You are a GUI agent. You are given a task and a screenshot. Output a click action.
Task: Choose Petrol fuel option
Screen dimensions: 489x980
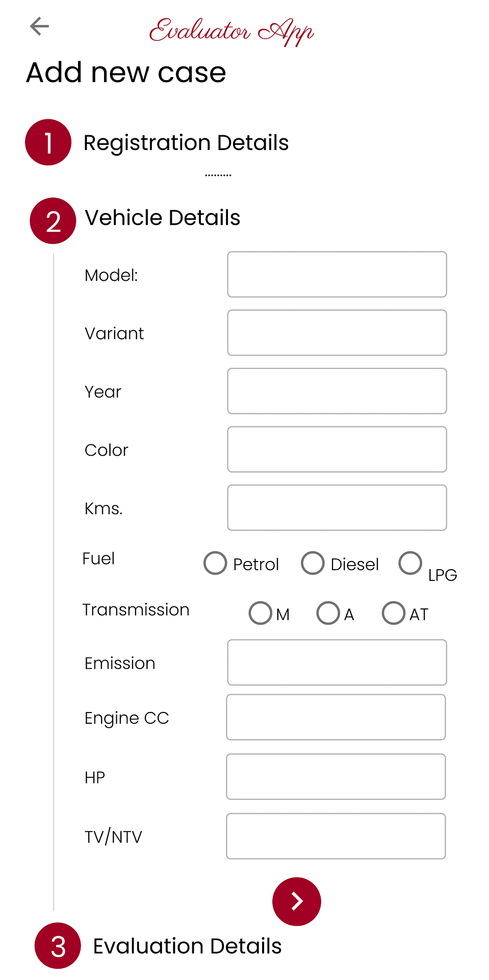pos(215,563)
